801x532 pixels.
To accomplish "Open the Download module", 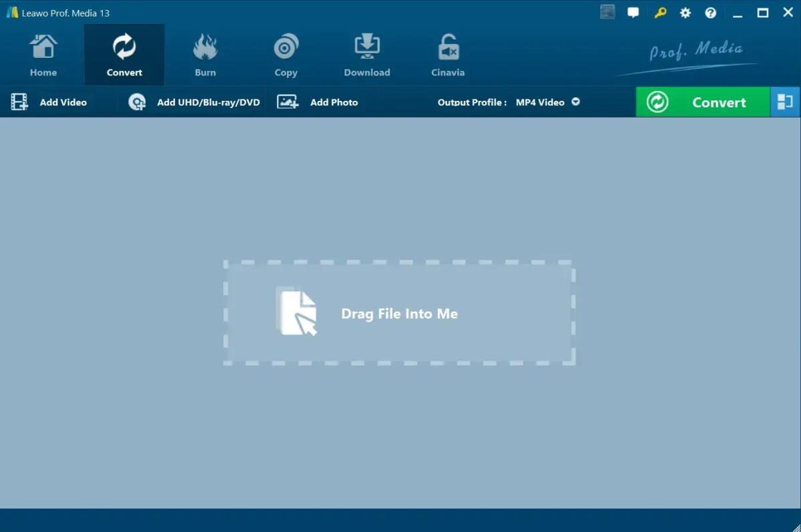I will pyautogui.click(x=366, y=53).
